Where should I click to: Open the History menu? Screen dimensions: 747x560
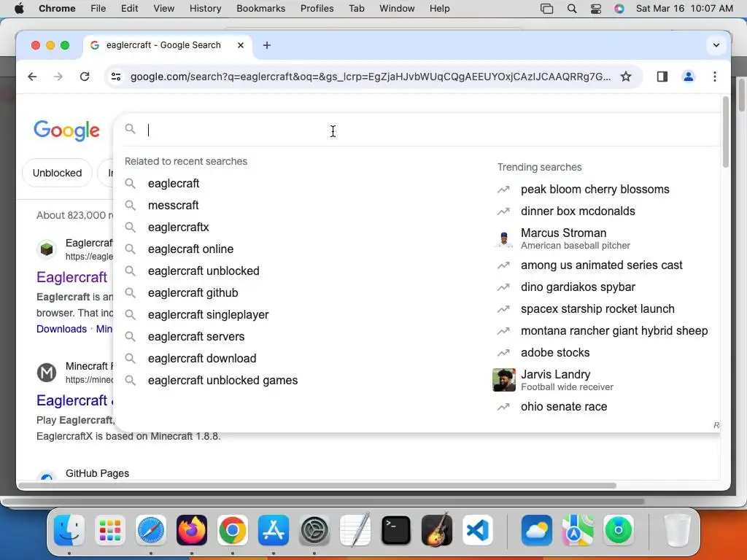click(x=205, y=9)
